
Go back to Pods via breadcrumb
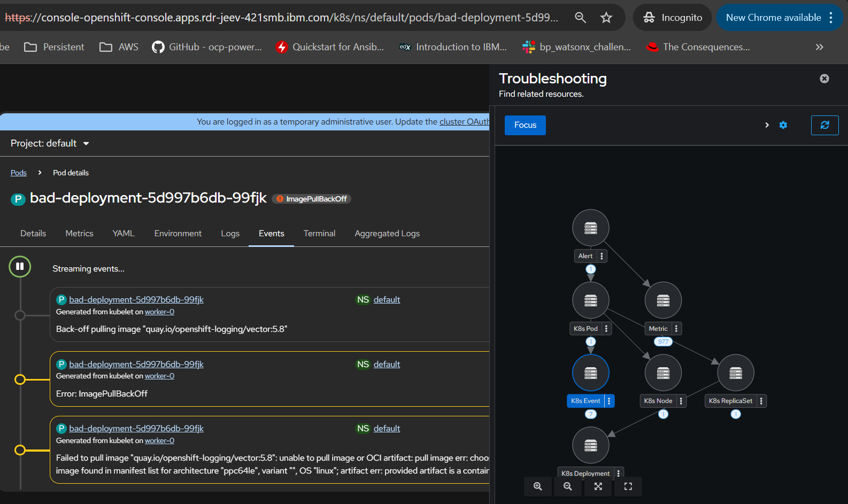pyautogui.click(x=19, y=173)
